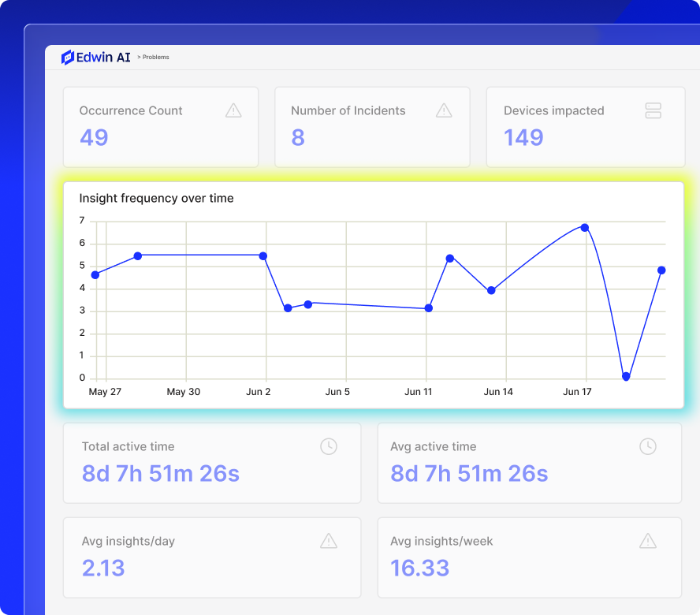The width and height of the screenshot is (700, 615).
Task: Click the Number of Incidents value 8
Action: pos(298,137)
